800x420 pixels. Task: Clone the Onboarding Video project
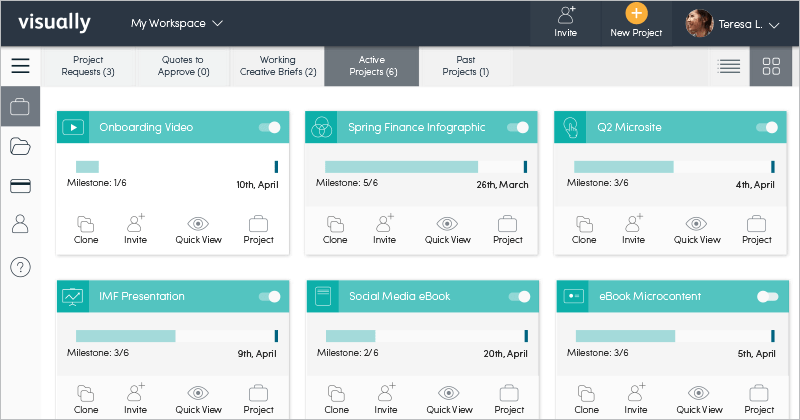tap(86, 230)
